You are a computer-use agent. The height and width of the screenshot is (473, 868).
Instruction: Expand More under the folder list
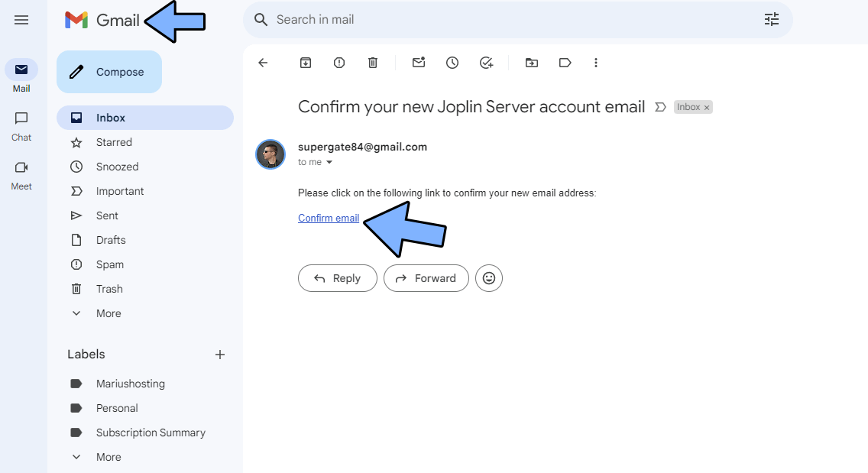108,313
